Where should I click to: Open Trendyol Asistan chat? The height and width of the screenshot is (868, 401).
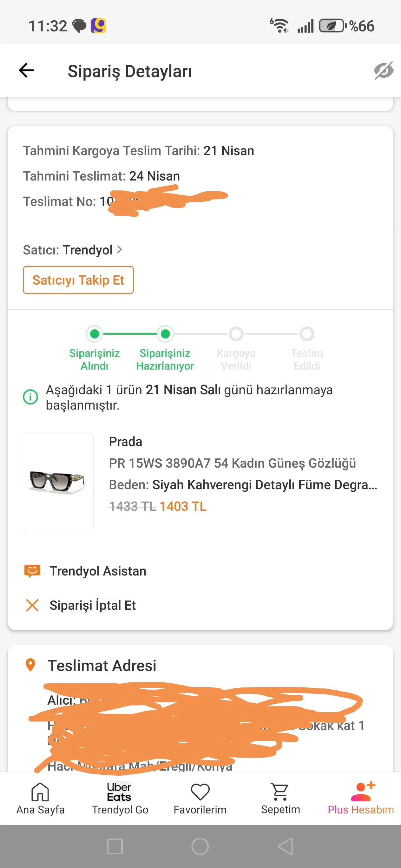98,571
